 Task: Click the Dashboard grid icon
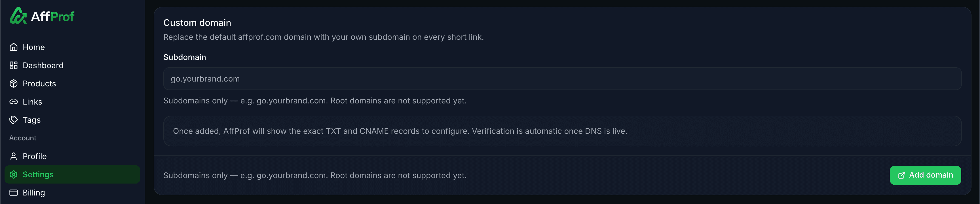(14, 65)
